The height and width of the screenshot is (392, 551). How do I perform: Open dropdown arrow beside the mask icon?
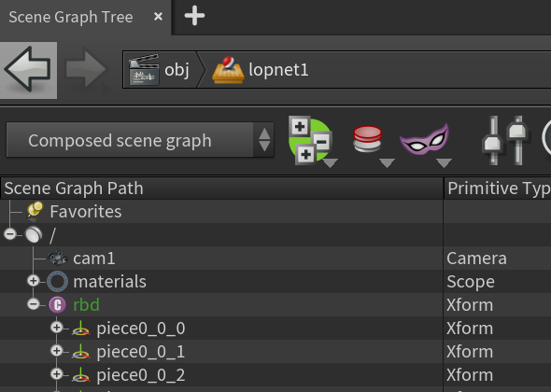tap(445, 163)
